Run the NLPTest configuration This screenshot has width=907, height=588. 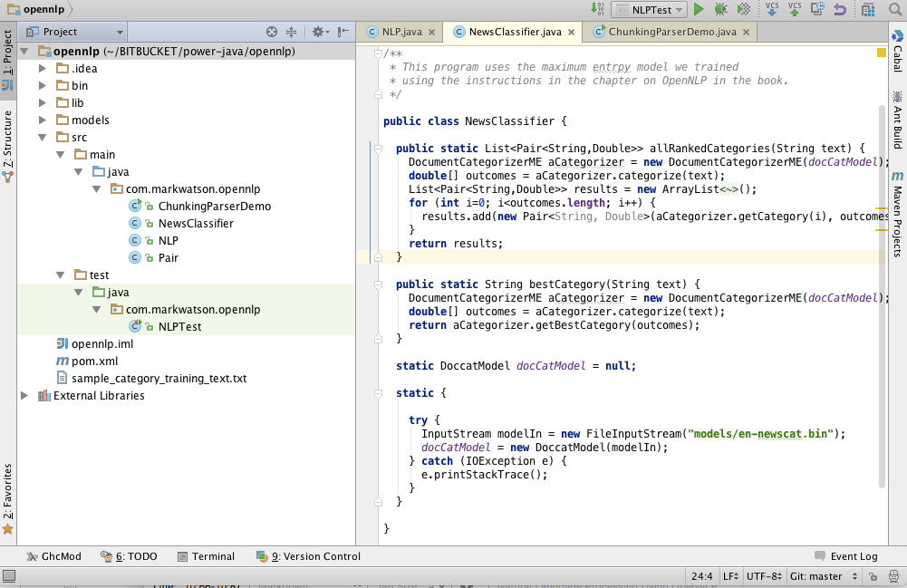(700, 9)
